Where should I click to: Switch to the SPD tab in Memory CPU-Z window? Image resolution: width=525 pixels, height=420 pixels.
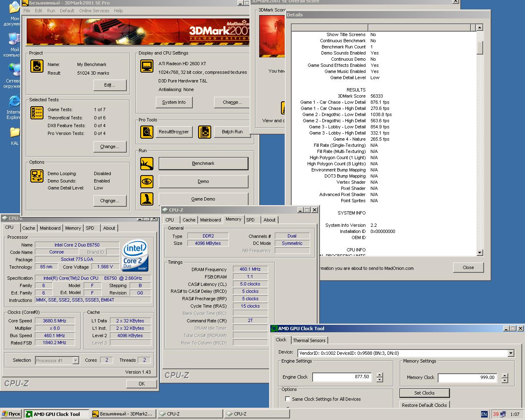pyautogui.click(x=250, y=220)
